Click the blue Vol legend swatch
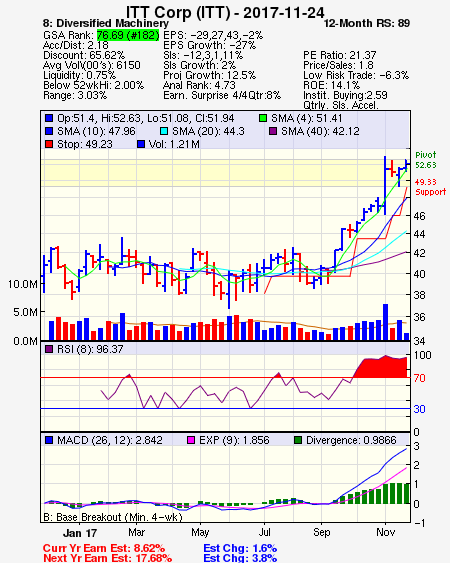This screenshot has width=450, height=563. click(x=141, y=144)
